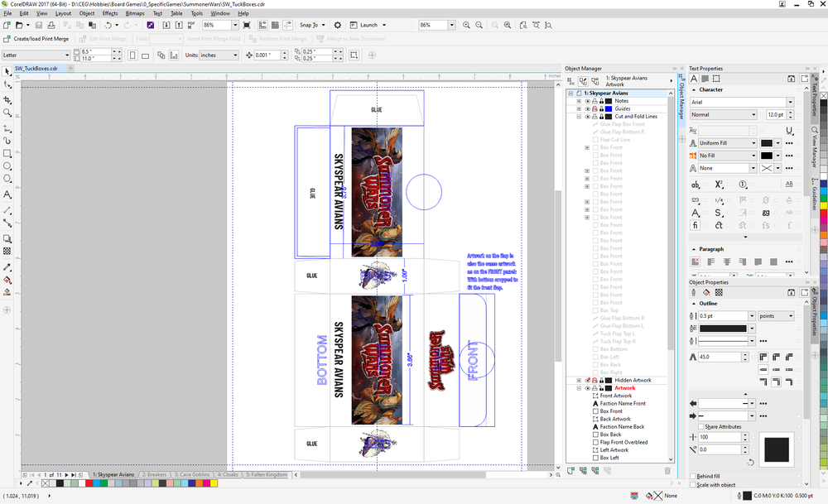Click delete trash icon in Object Manager
The width and height of the screenshot is (828, 504).
tap(667, 470)
